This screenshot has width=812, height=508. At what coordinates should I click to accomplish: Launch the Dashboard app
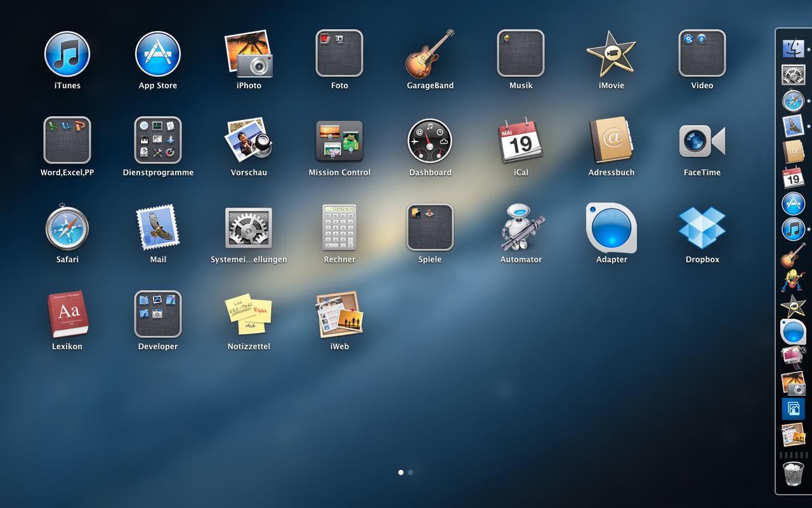430,141
